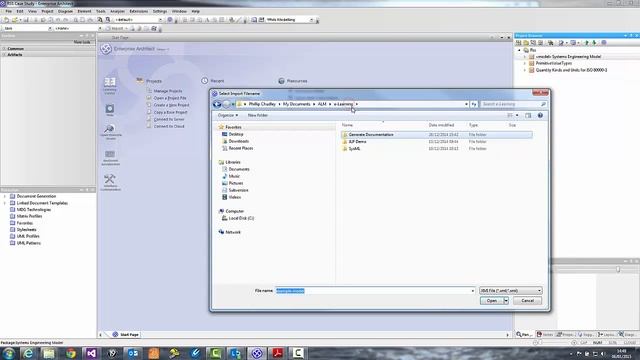This screenshot has height=360, width=640.
Task: Select Recent Places in navigation pane
Action: point(240,148)
